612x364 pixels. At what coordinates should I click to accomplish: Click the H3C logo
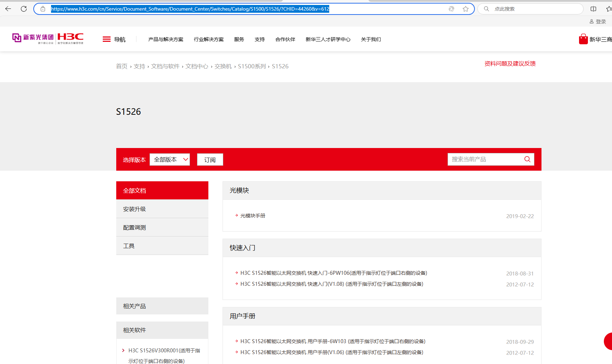70,38
